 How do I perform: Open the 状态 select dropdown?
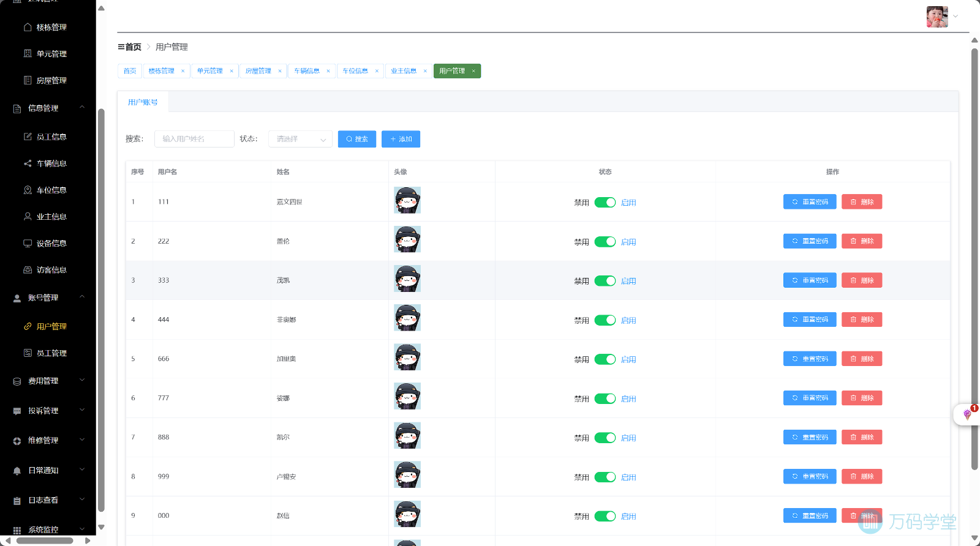[300, 139]
